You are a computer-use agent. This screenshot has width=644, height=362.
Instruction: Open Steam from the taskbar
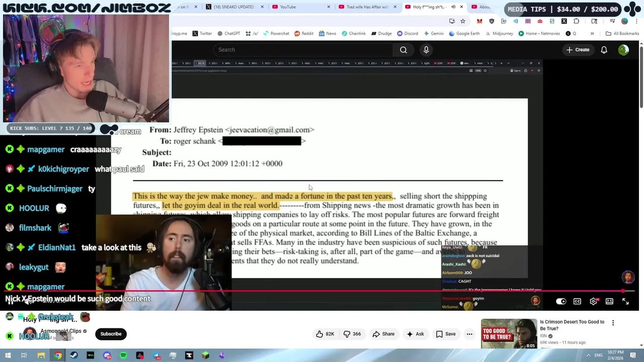point(74,355)
